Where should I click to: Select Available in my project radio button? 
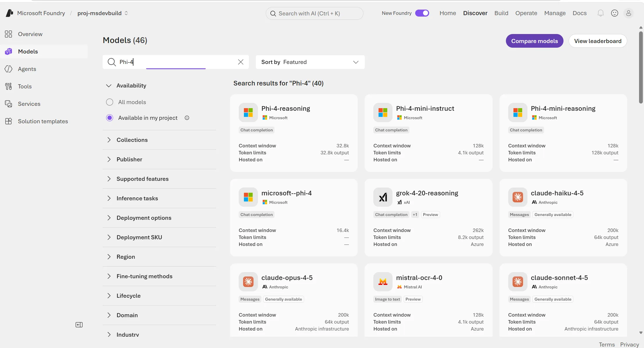pyautogui.click(x=110, y=118)
